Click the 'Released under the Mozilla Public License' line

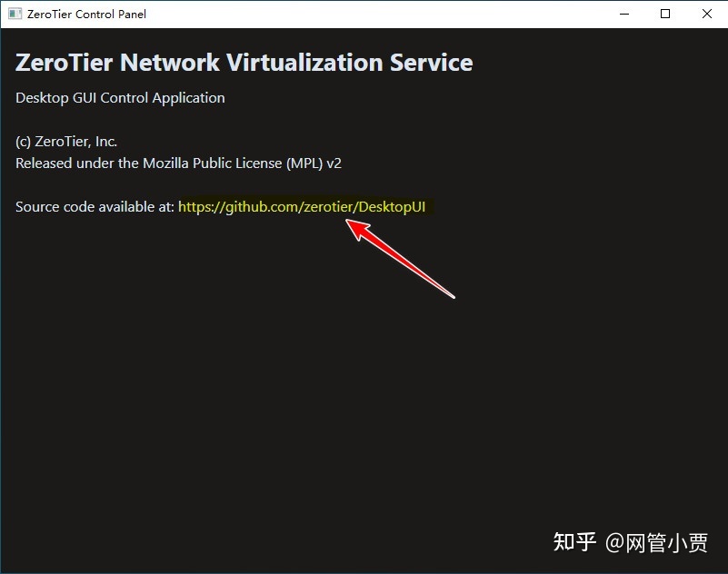[178, 163]
